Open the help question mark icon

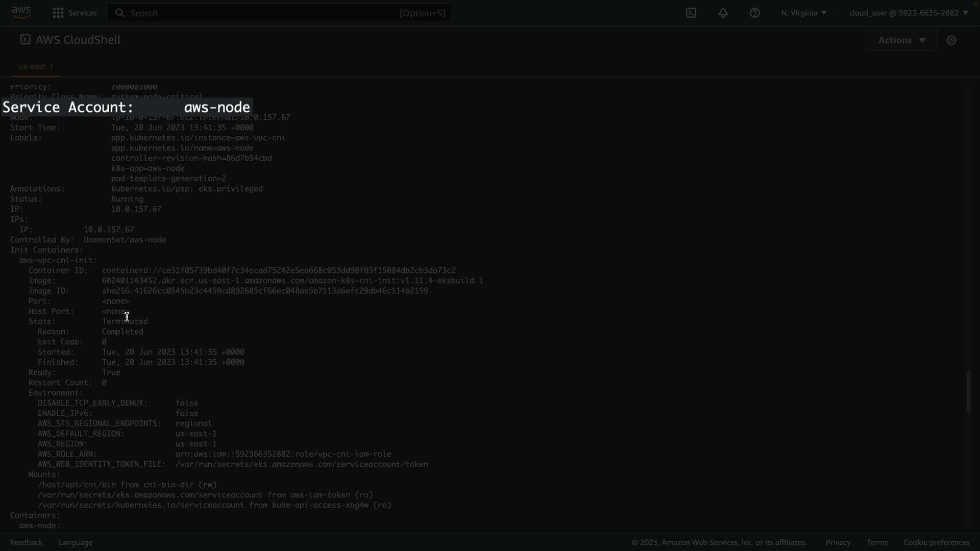[x=755, y=13]
